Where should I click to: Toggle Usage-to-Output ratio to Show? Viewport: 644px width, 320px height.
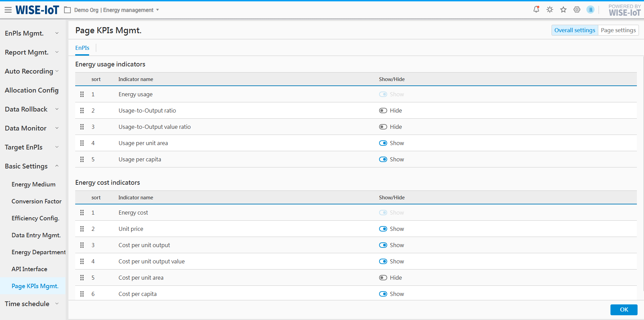click(383, 111)
